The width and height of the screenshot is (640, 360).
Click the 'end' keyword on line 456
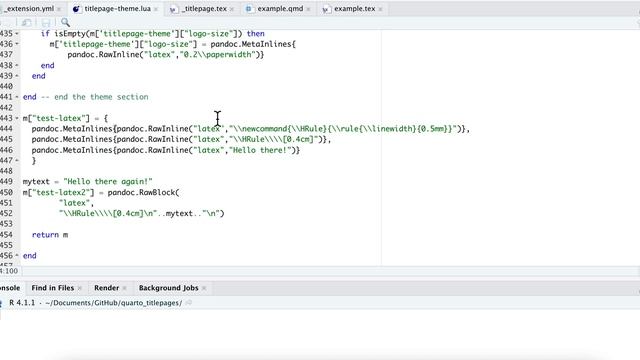(29, 256)
